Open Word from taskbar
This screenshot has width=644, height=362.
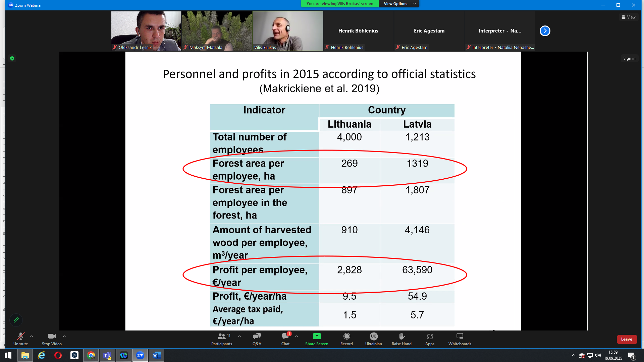157,355
